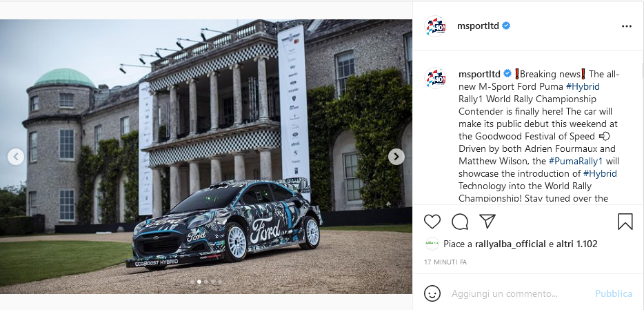
Task: Click the Pubblica button
Action: pyautogui.click(x=614, y=293)
